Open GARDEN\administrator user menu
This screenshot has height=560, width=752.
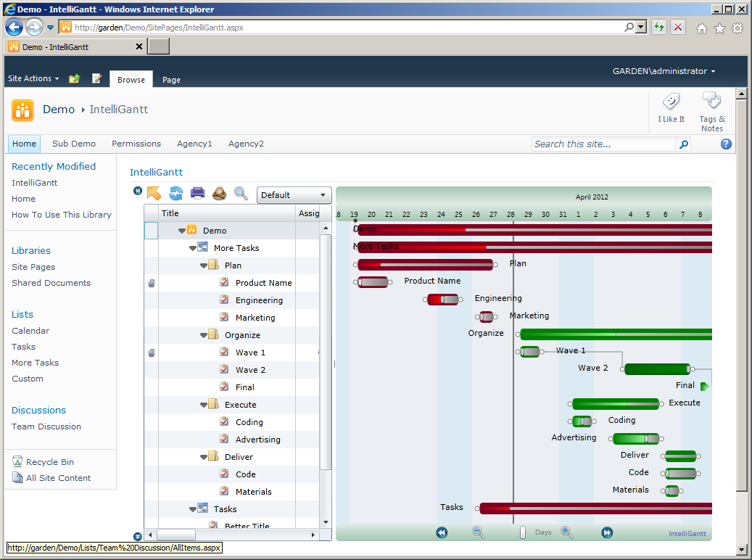pos(664,71)
